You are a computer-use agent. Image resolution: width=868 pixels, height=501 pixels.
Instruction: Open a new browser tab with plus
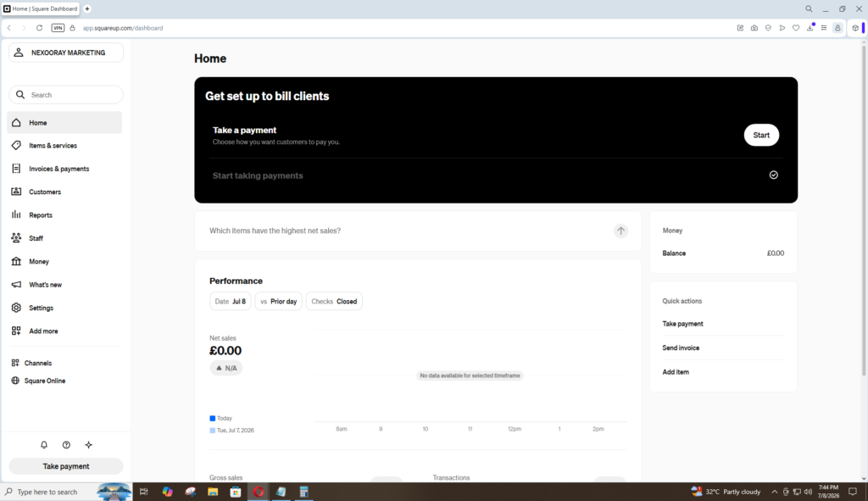87,8
